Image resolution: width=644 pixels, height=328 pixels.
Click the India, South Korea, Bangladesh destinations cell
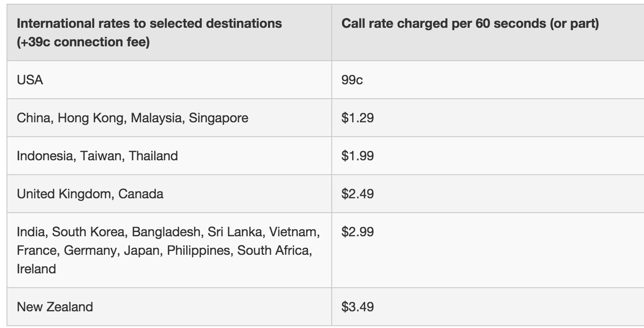click(167, 232)
